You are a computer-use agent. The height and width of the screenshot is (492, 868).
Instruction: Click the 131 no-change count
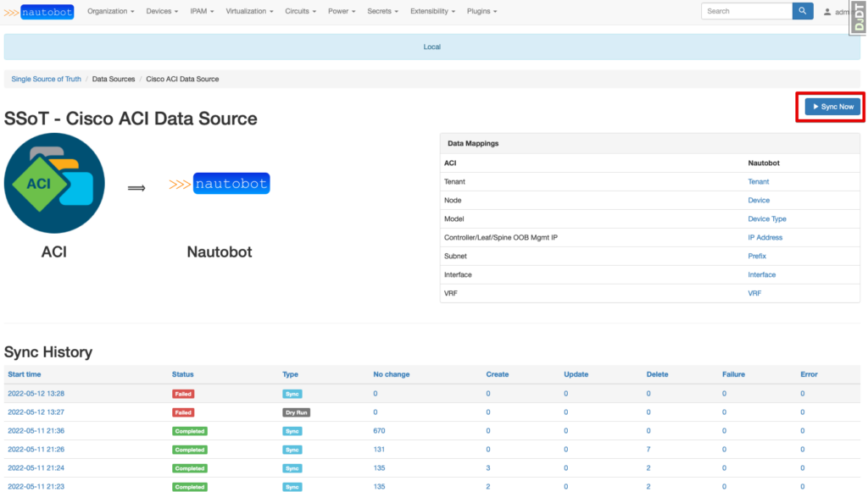[x=379, y=450]
